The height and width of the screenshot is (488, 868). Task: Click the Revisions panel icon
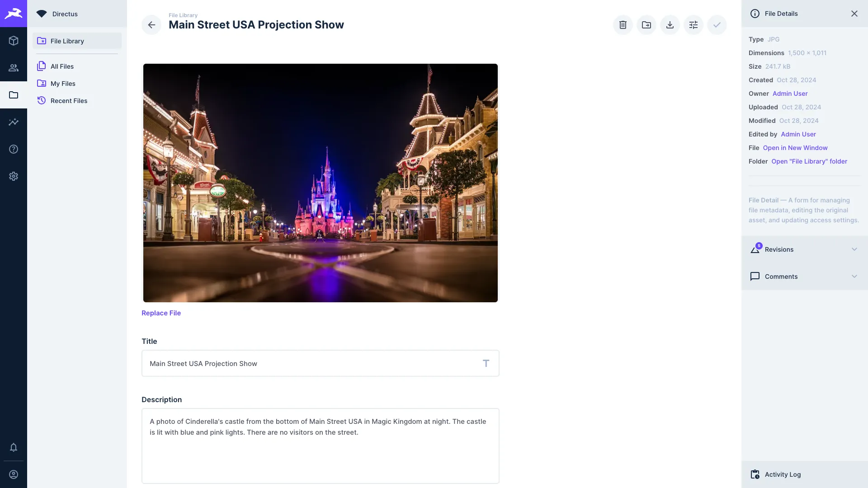(755, 249)
